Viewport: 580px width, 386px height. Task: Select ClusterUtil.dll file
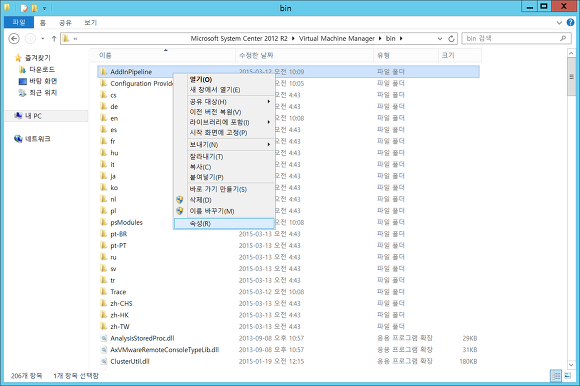click(x=130, y=362)
